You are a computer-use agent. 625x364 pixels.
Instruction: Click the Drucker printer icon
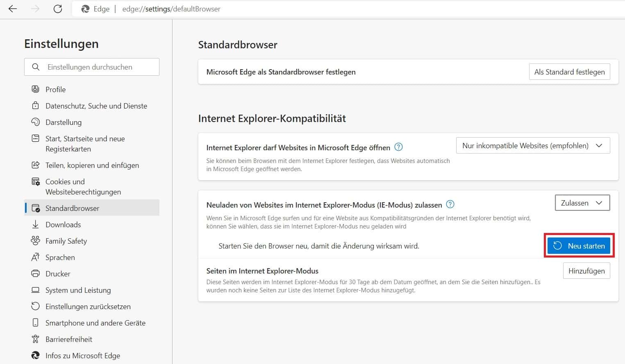pyautogui.click(x=36, y=274)
